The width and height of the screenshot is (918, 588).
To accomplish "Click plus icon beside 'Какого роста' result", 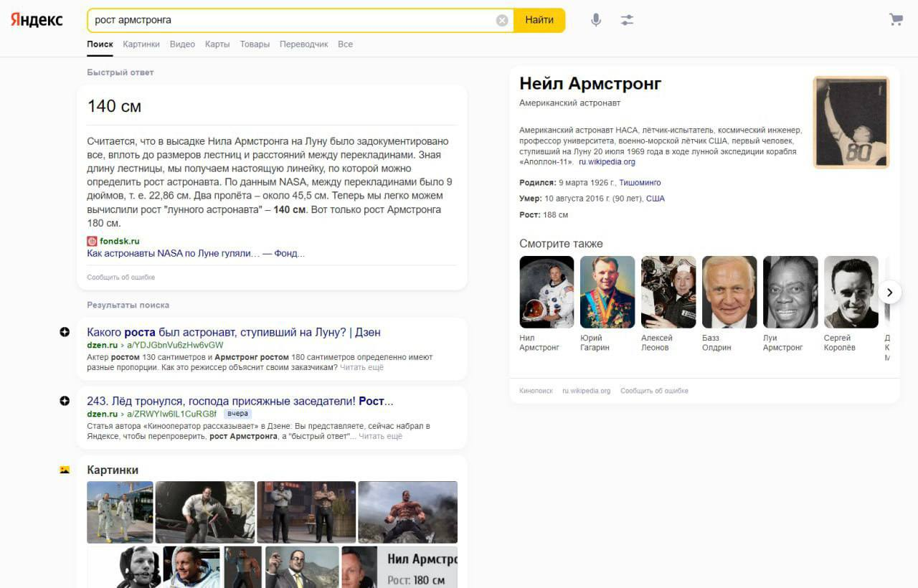I will (x=65, y=332).
